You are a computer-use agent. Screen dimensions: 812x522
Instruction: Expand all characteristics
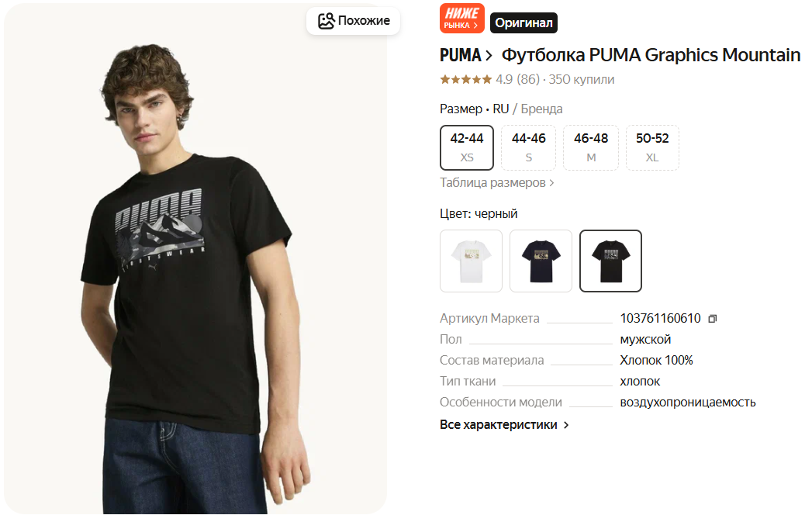click(x=504, y=425)
